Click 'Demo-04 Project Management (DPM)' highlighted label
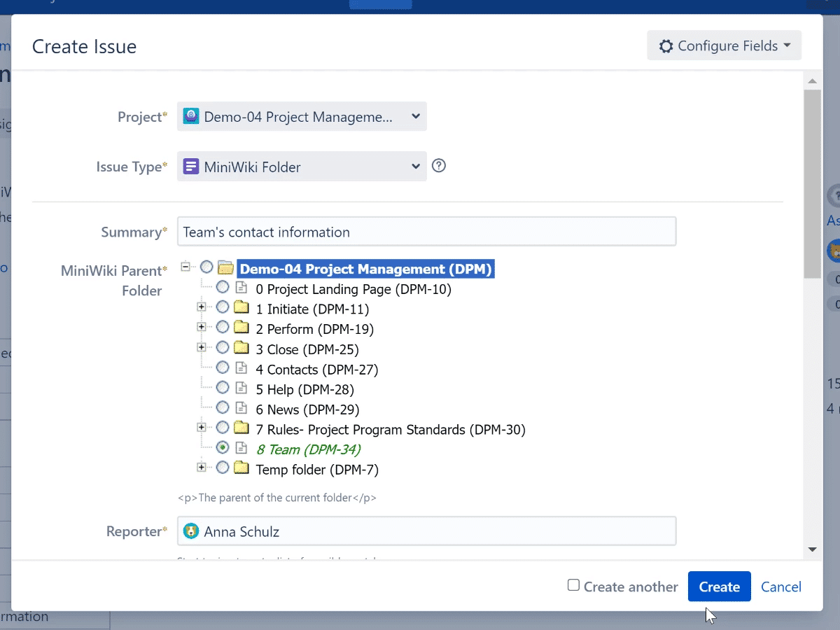840x630 pixels. pyautogui.click(x=366, y=269)
